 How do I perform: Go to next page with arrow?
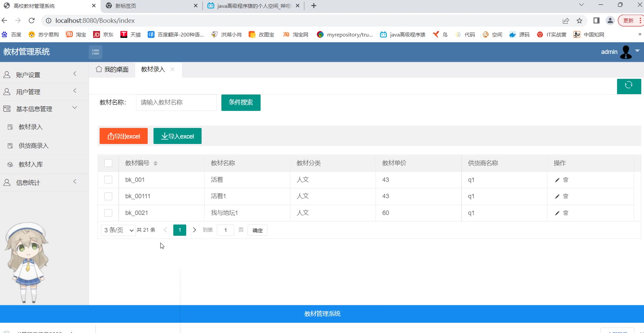point(194,230)
